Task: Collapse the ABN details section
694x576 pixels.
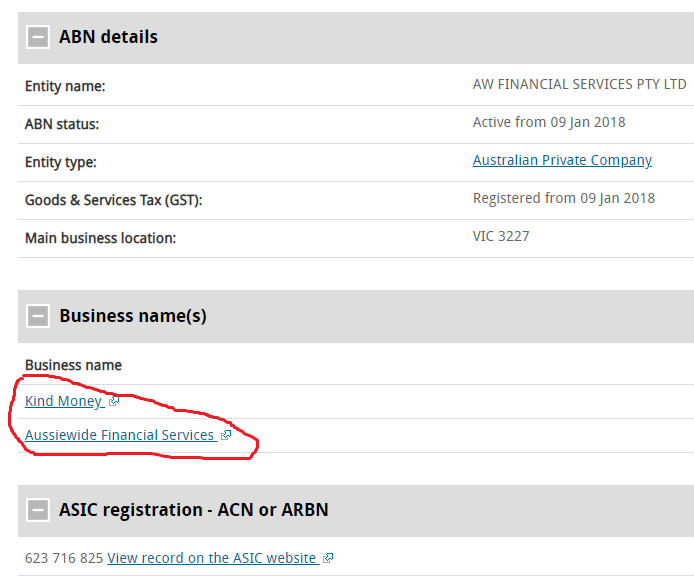Action: click(38, 37)
